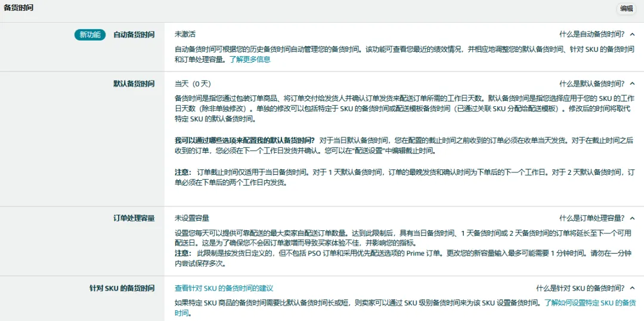Click the arrow icon beside 什么是订单处理容量?
This screenshot has height=321, width=644.
coord(632,218)
